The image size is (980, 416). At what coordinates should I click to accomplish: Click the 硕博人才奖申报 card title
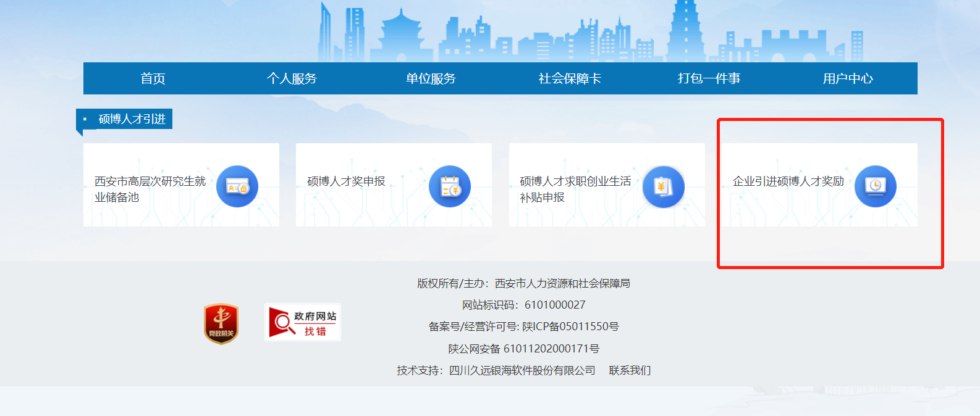click(x=346, y=181)
